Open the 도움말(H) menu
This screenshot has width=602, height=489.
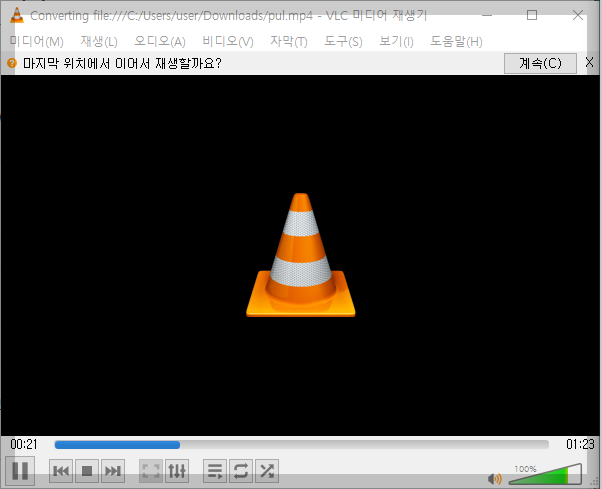[x=456, y=41]
